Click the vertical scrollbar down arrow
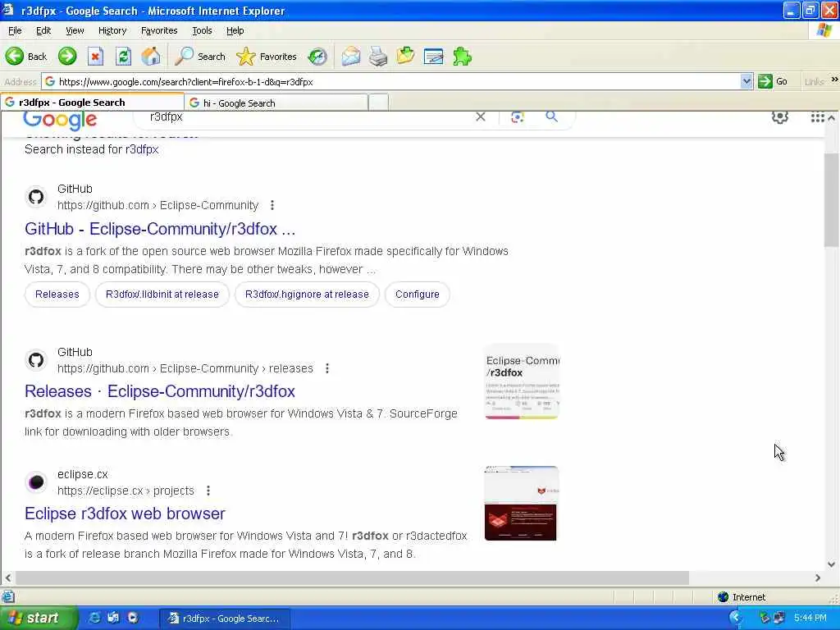 pyautogui.click(x=832, y=564)
